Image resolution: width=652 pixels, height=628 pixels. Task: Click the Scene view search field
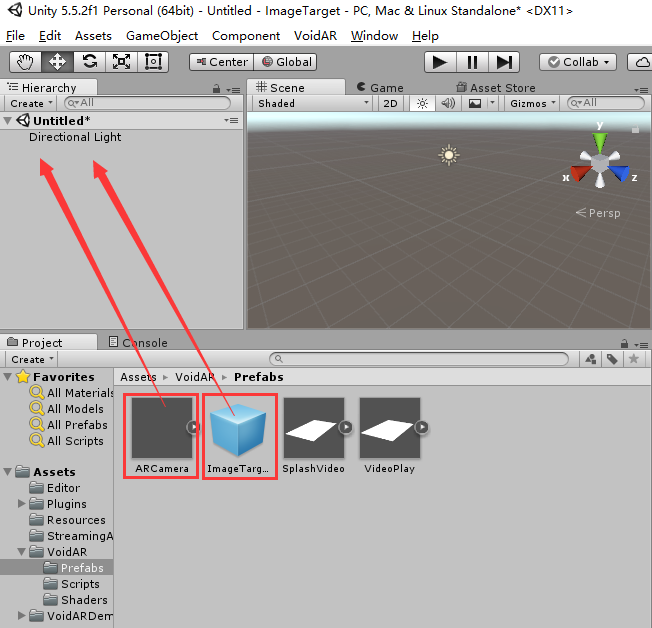click(x=605, y=103)
